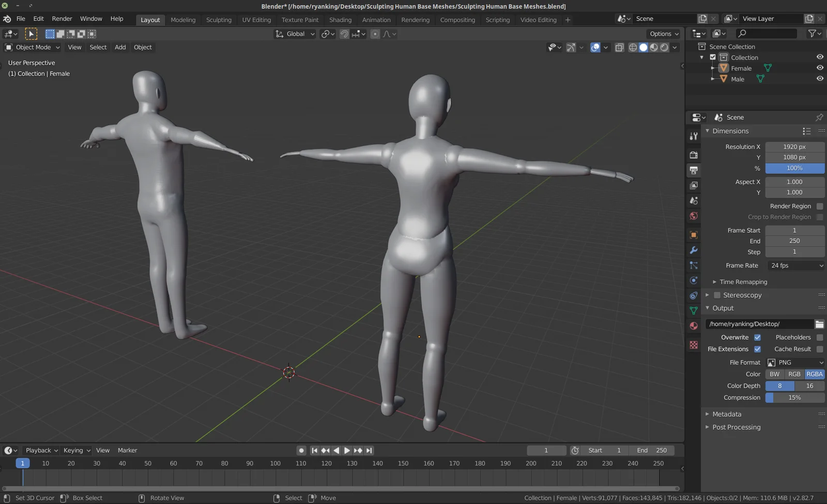Open the Render properties tab

[x=693, y=154]
